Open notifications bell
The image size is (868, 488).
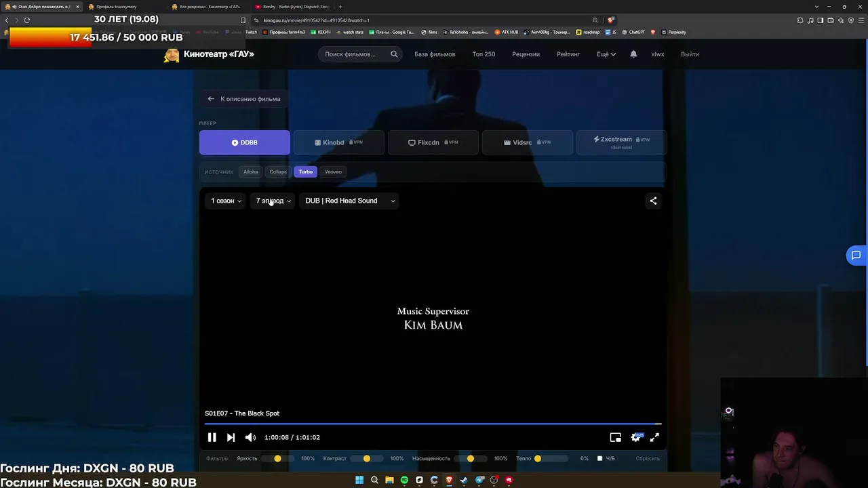click(x=633, y=54)
